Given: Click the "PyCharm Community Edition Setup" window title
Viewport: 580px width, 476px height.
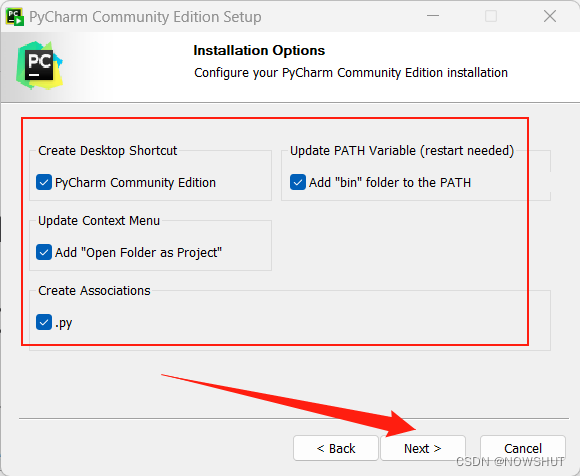Looking at the screenshot, I should 145,17.
